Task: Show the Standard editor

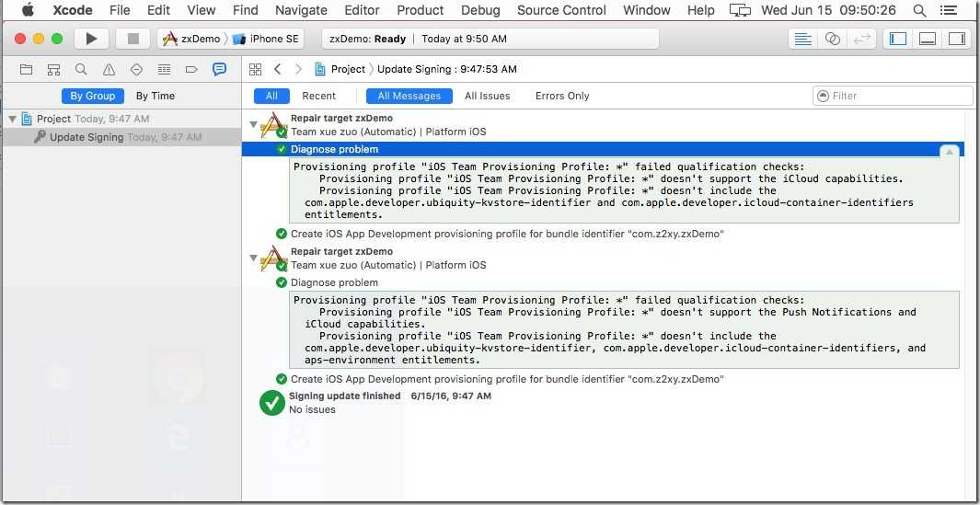Action: click(802, 39)
